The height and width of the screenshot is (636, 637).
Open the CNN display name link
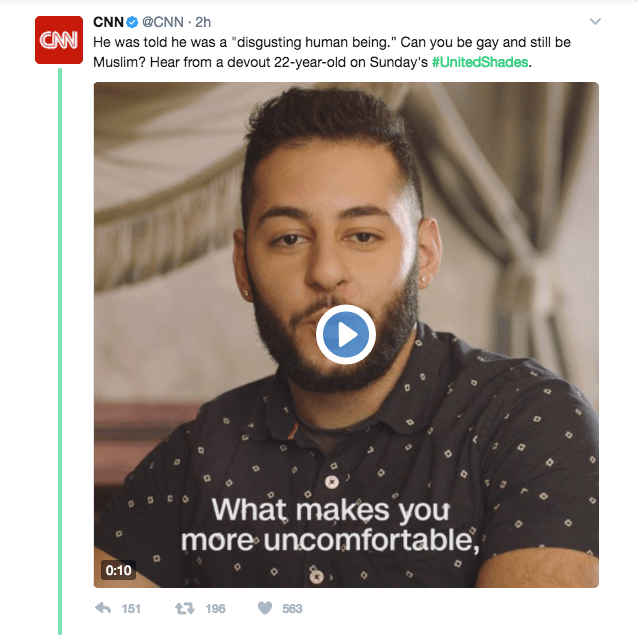click(108, 23)
